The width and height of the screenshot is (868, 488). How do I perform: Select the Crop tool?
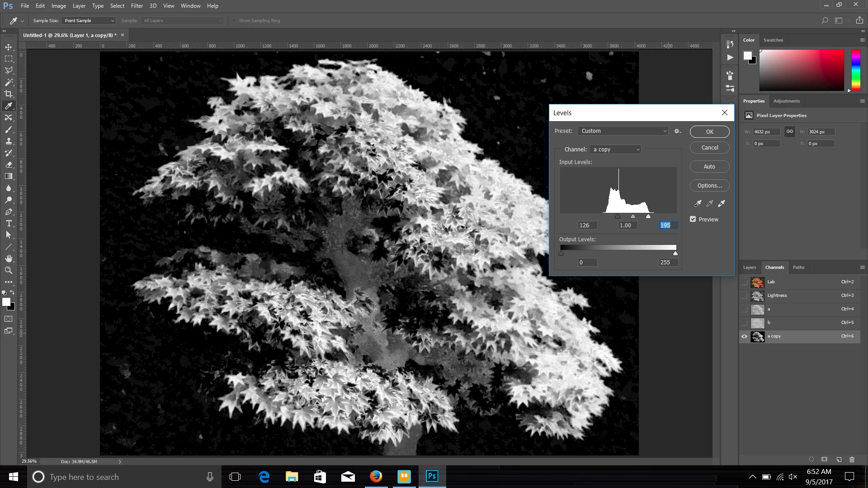click(9, 94)
